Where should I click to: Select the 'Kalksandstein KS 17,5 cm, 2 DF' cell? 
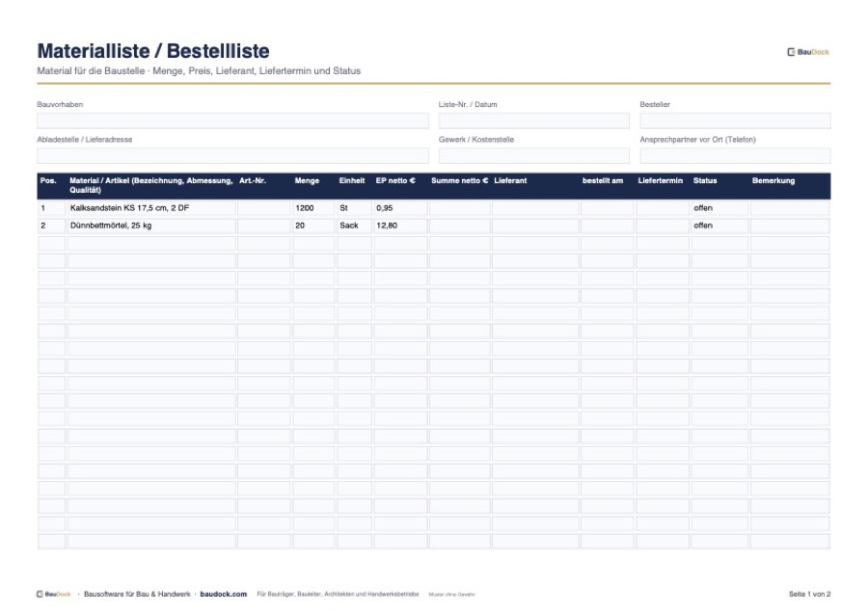pyautogui.click(x=151, y=208)
